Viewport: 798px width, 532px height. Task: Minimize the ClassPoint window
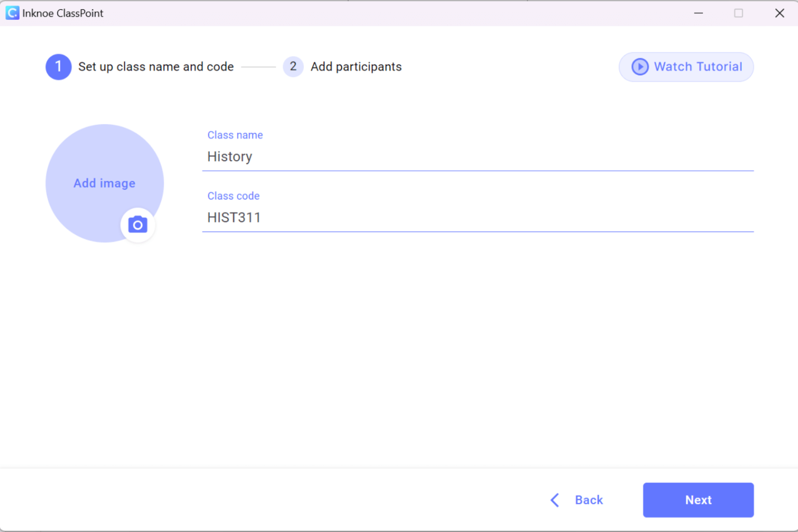pos(698,12)
